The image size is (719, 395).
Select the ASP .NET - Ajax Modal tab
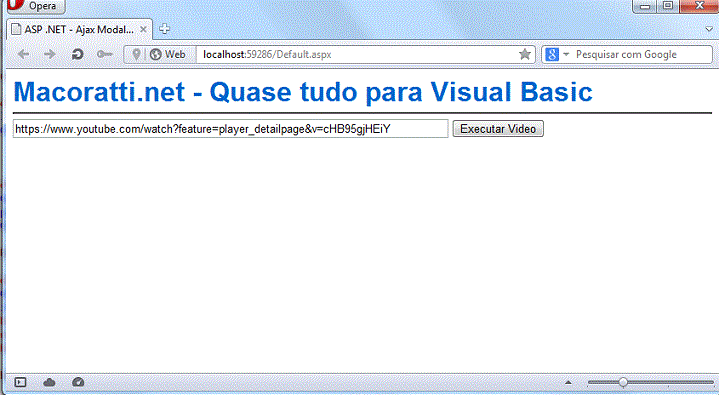(x=80, y=30)
